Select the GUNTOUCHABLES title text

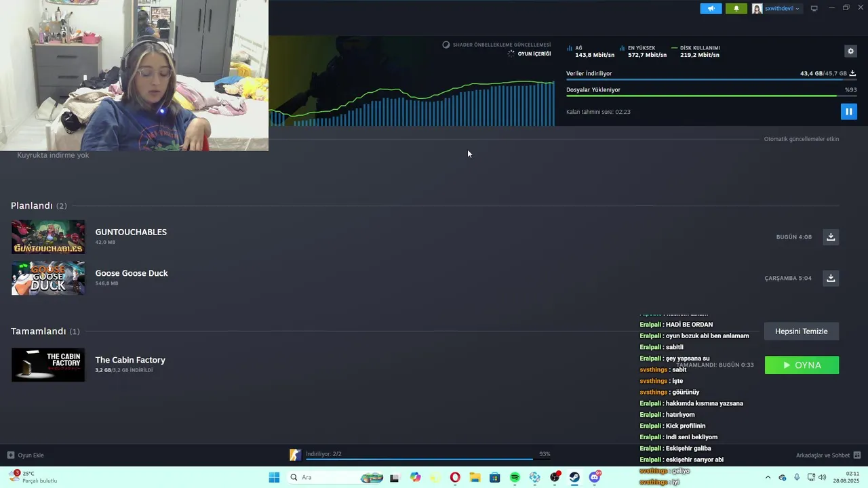point(131,232)
